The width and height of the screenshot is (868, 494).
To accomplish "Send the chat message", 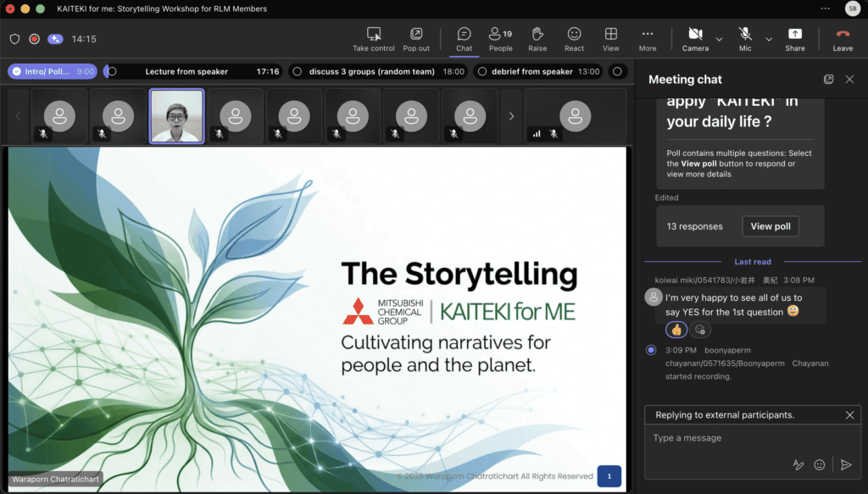I will pyautogui.click(x=845, y=464).
